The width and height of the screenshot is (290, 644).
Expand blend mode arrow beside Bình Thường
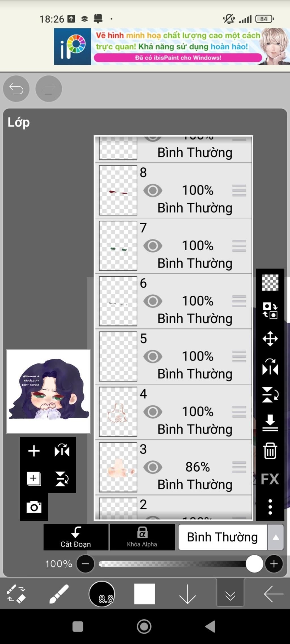point(276,537)
